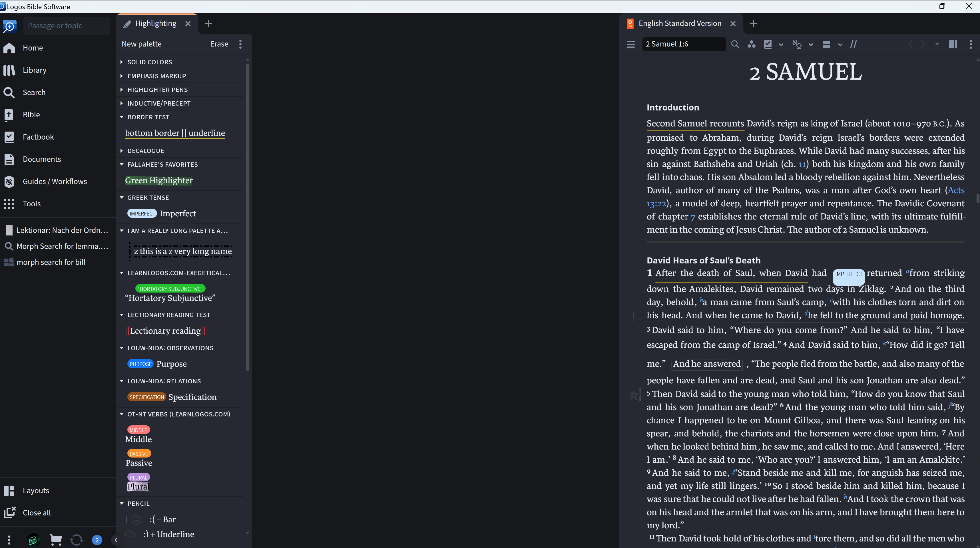Apply the Specification highlight style
The height and width of the screenshot is (548, 980).
pos(172,397)
